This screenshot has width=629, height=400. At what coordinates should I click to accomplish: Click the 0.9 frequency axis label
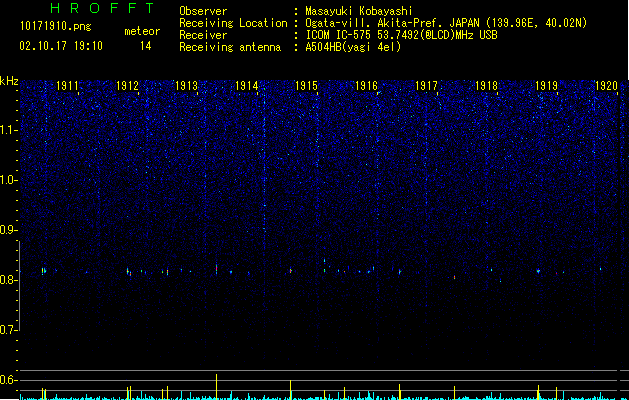9,230
